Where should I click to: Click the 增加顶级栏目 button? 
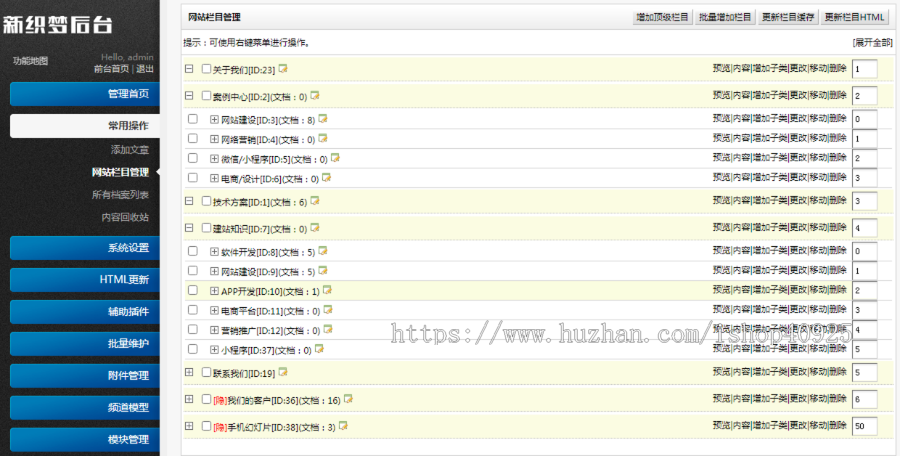[663, 17]
